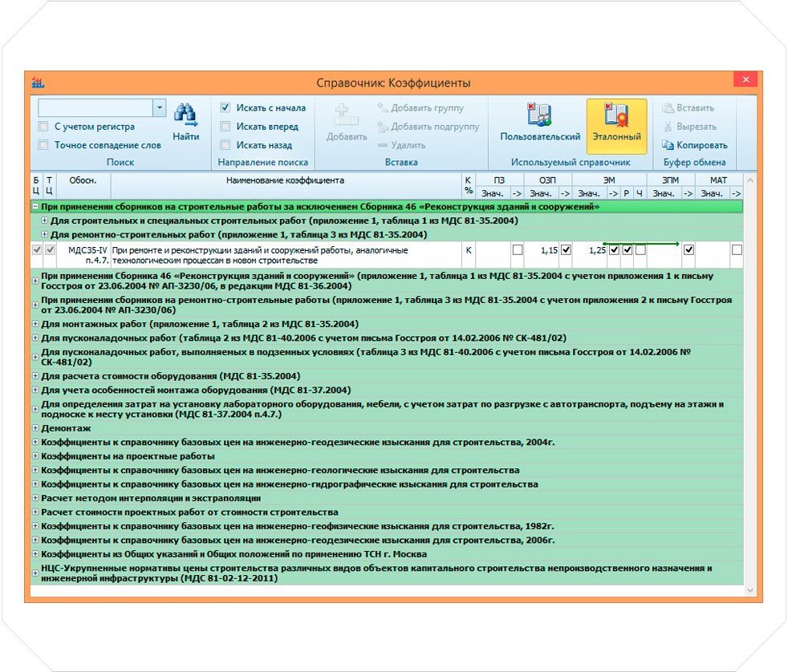
Task: Toggle ЭМ Р checkbox in МДС35-IV row
Action: coord(628,249)
